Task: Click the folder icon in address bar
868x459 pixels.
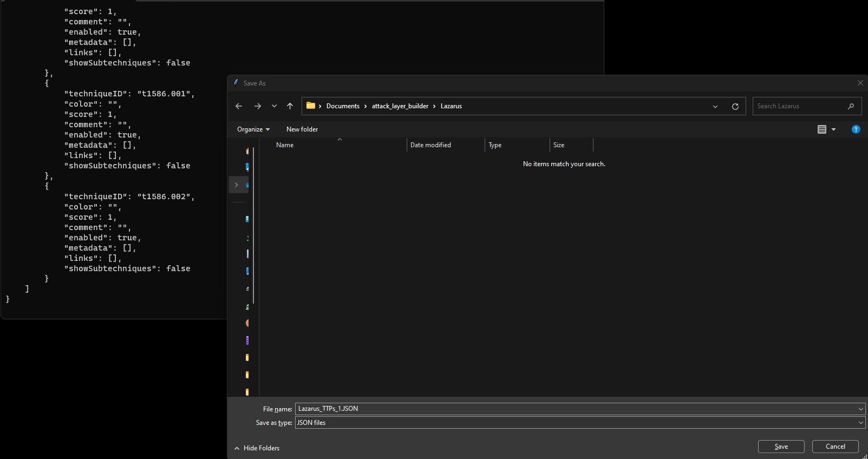Action: [311, 106]
